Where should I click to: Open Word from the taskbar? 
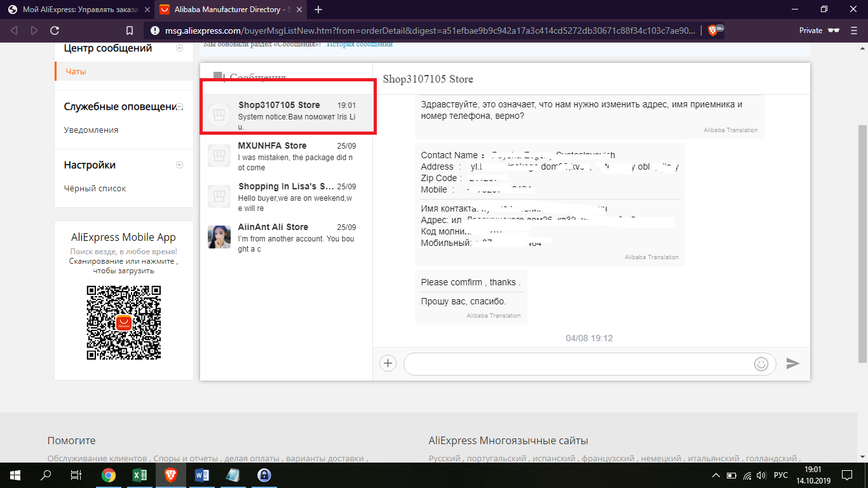pos(202,475)
